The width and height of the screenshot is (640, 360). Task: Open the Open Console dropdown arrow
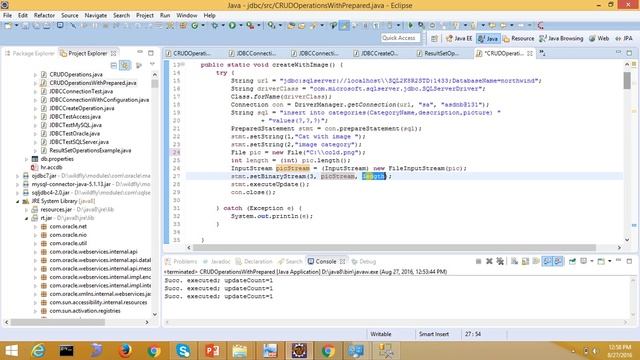(x=609, y=261)
